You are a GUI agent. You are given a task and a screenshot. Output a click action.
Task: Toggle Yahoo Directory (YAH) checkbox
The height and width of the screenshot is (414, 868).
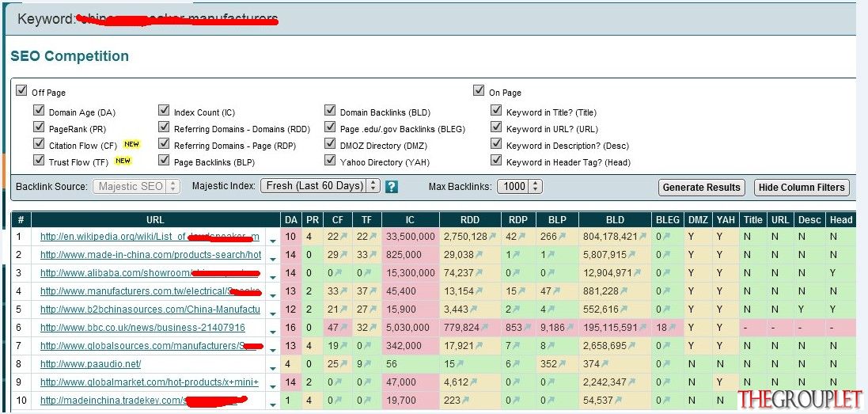click(x=330, y=160)
